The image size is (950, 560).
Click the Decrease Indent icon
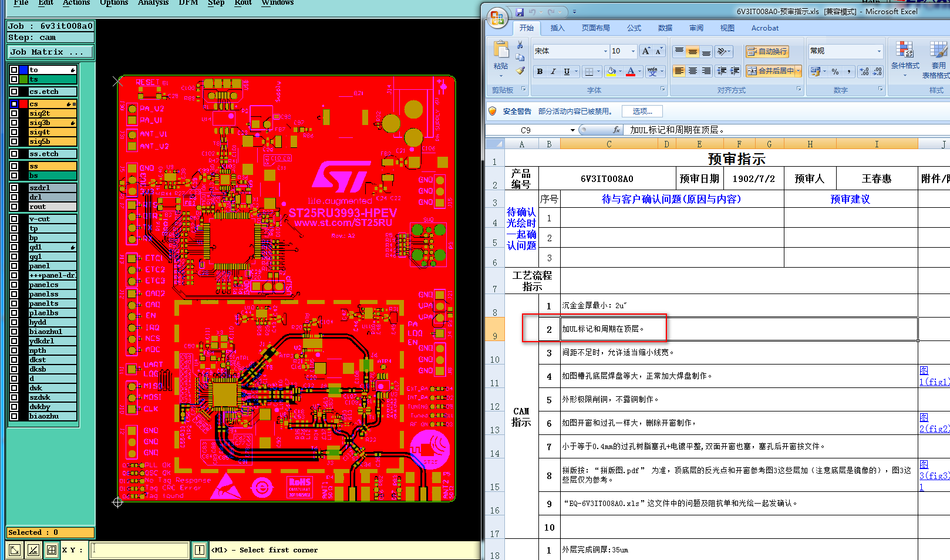pyautogui.click(x=722, y=71)
